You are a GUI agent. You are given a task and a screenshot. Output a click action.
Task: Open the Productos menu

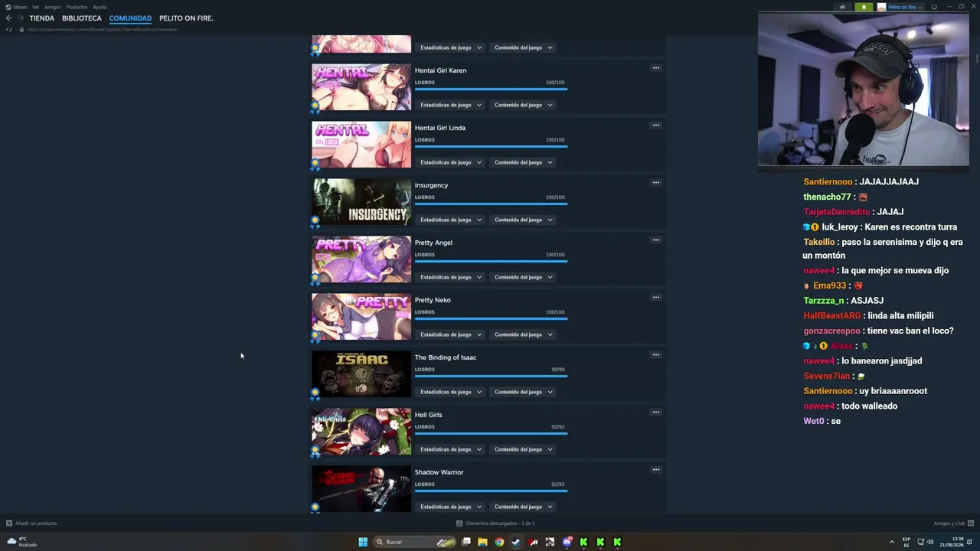(x=77, y=7)
